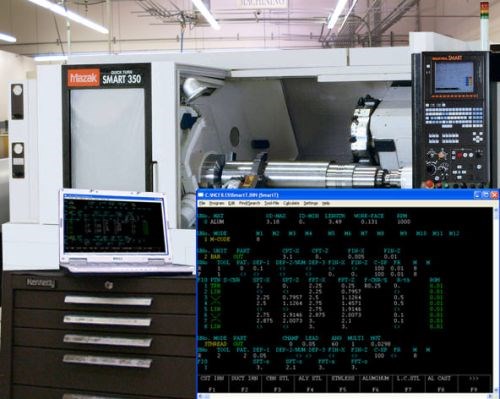
Task: Open the File menu
Action: [x=202, y=203]
